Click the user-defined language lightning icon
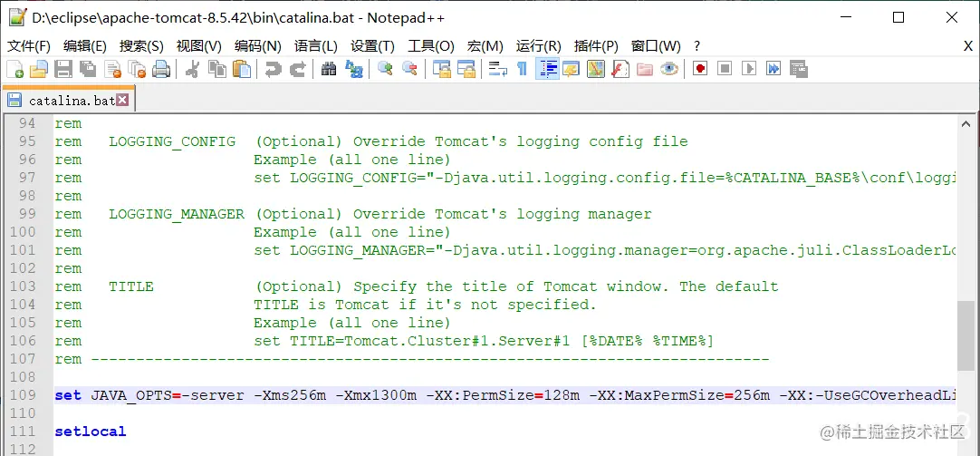This screenshot has width=980, height=456. tap(572, 69)
